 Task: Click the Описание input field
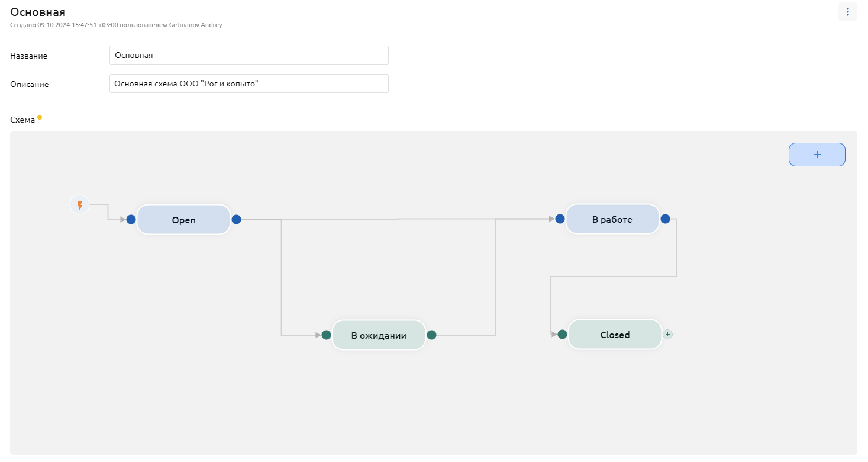(249, 84)
